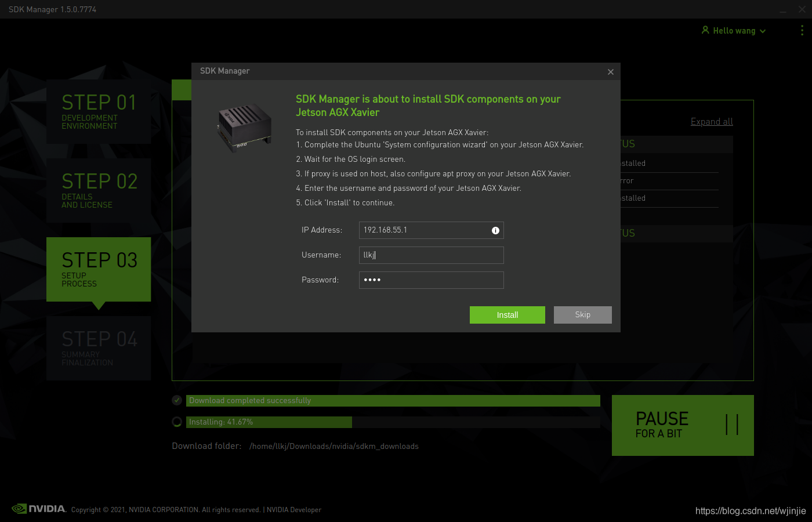Viewport: 812px width, 522px height.
Task: Click the Download completed successfully progress bar
Action: click(393, 401)
